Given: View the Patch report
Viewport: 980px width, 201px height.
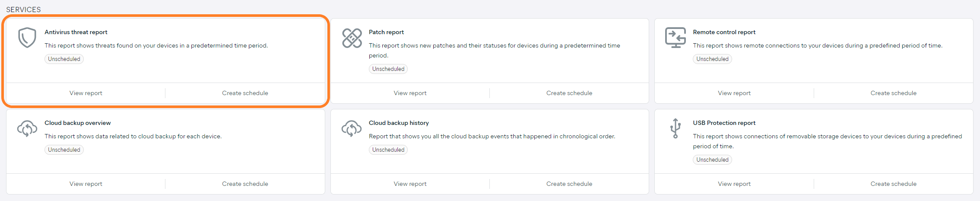Looking at the screenshot, I should pos(410,93).
